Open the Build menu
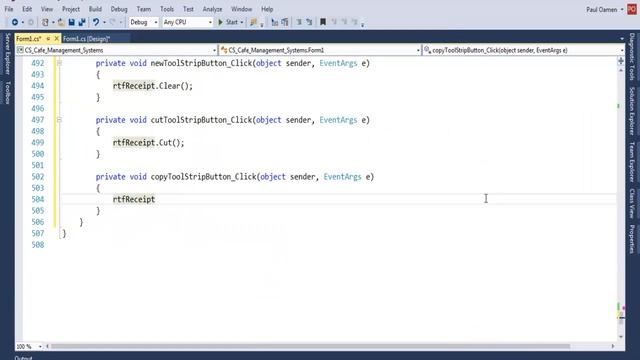The height and width of the screenshot is (360, 640). tap(95, 9)
